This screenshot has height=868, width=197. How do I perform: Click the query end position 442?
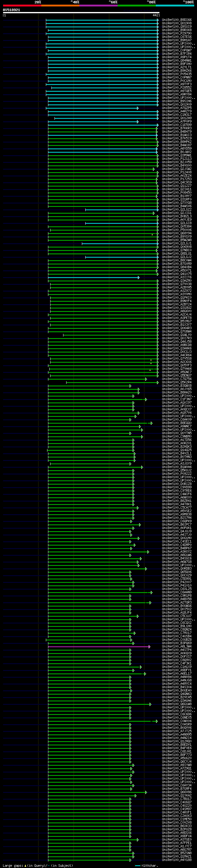click(155, 15)
